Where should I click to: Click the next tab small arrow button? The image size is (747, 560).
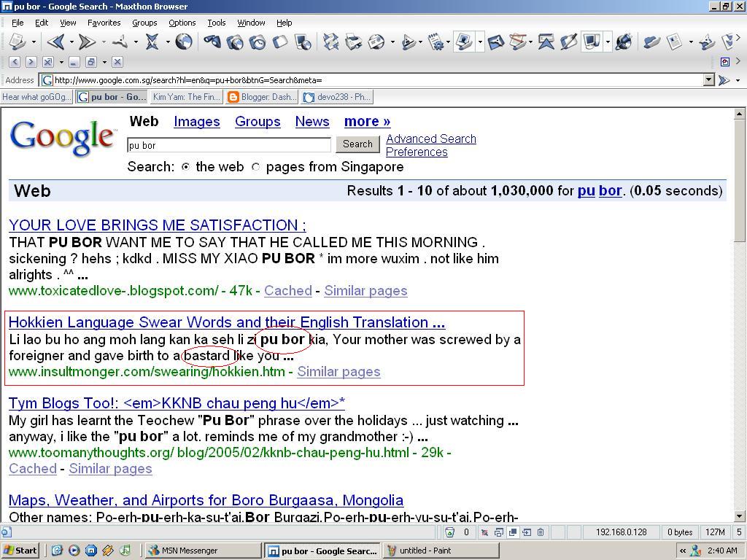(31, 62)
